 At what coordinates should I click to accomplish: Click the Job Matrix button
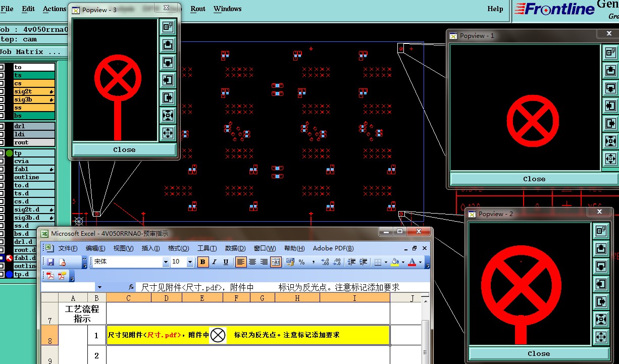coord(30,52)
